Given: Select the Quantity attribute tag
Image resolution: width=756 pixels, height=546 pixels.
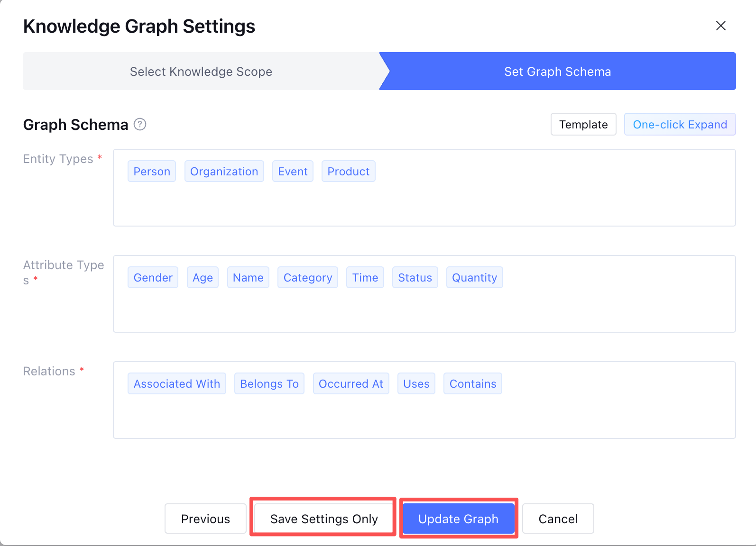Looking at the screenshot, I should pos(474,278).
